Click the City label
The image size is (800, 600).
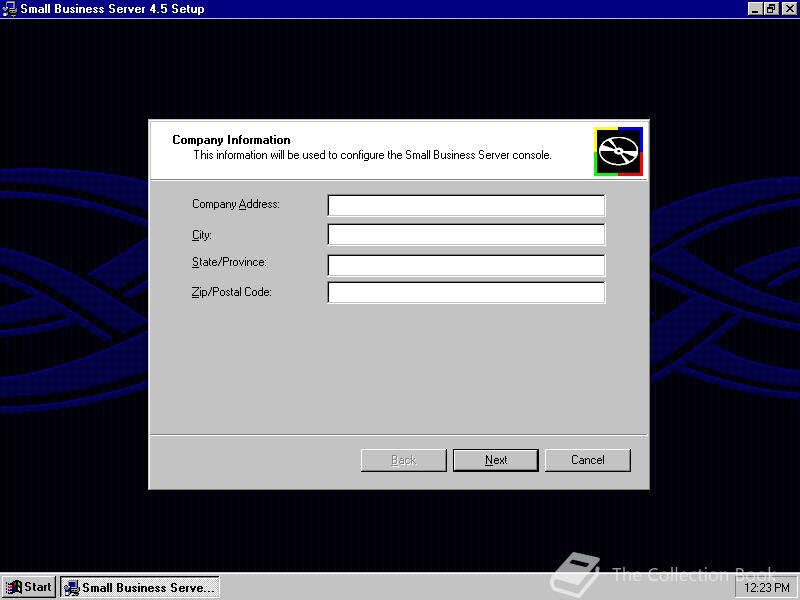pyautogui.click(x=202, y=235)
